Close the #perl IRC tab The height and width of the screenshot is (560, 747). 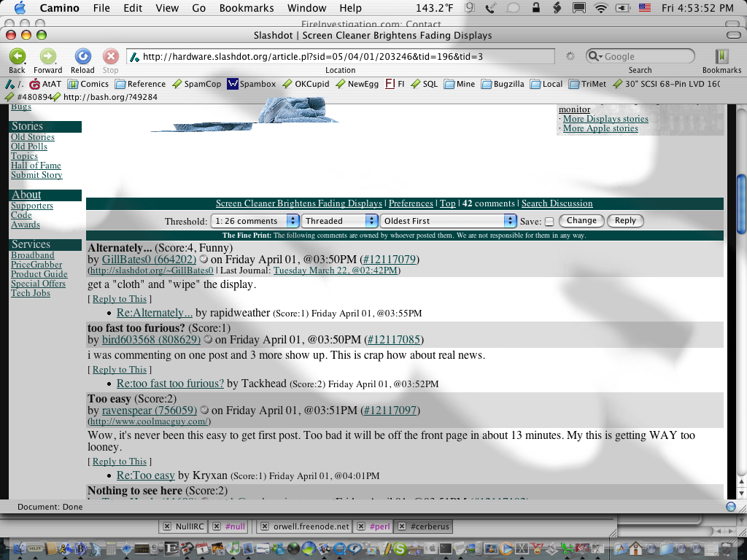pos(361,526)
